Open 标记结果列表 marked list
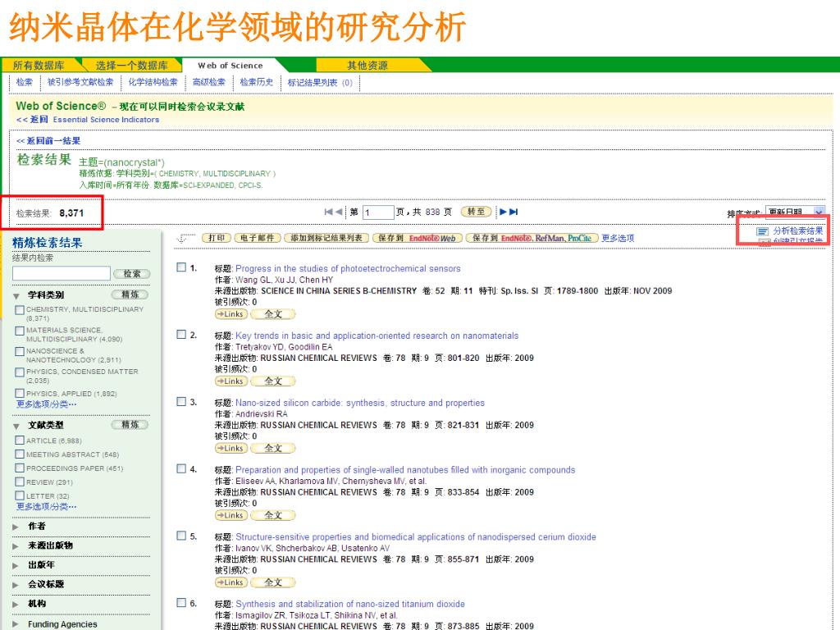This screenshot has width=840, height=630. point(320,83)
